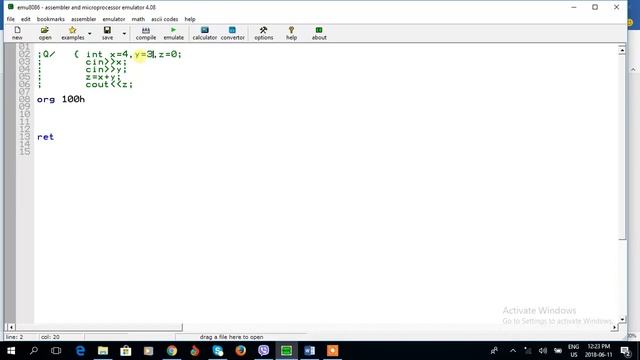Show the about toolbar icon
Screen dimensions: 640x360
(x=319, y=33)
